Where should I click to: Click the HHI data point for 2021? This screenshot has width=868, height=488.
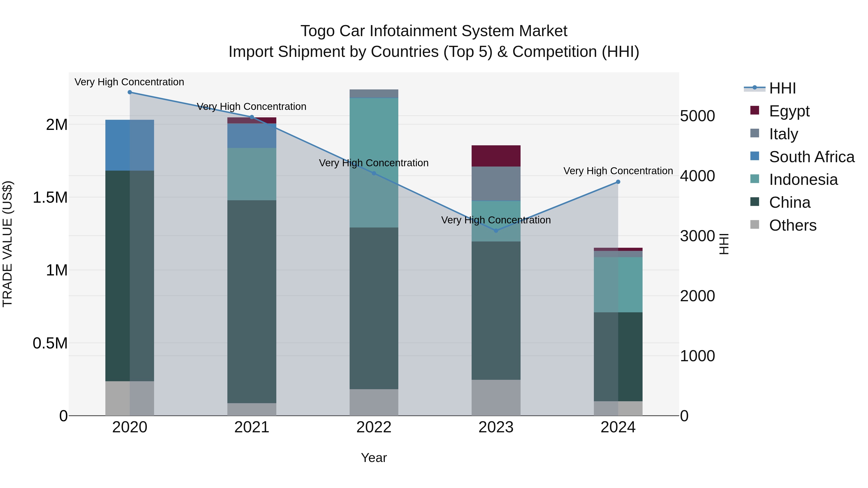(252, 117)
